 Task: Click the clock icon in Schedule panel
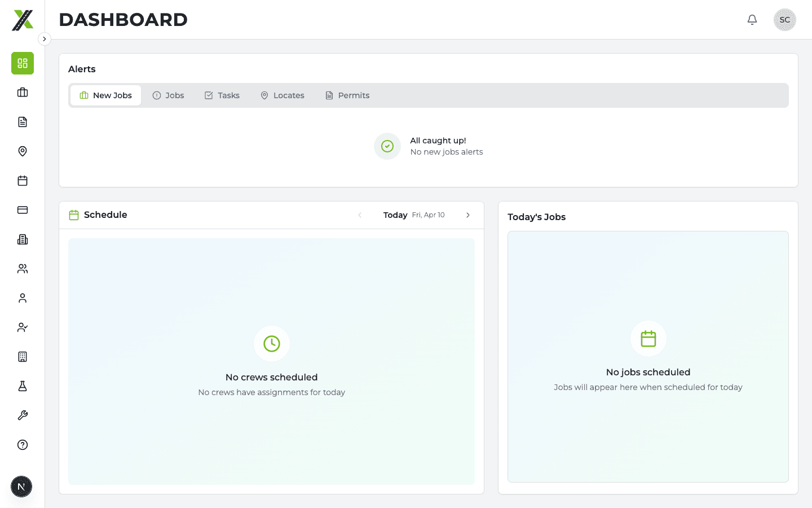[272, 344]
